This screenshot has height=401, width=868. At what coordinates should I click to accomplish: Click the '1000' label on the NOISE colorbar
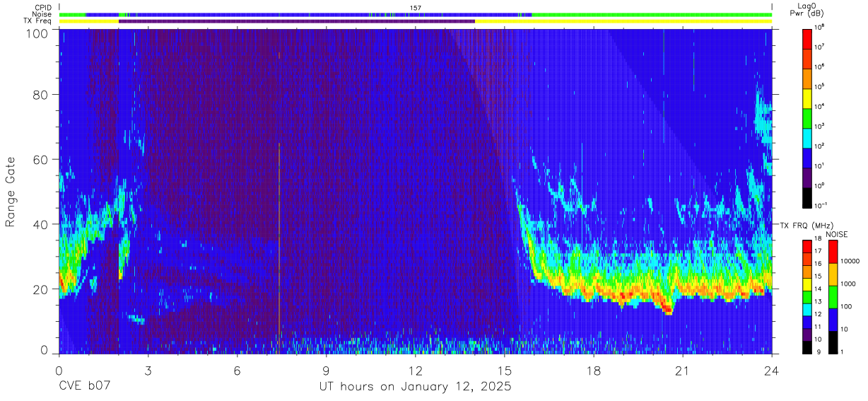[850, 284]
